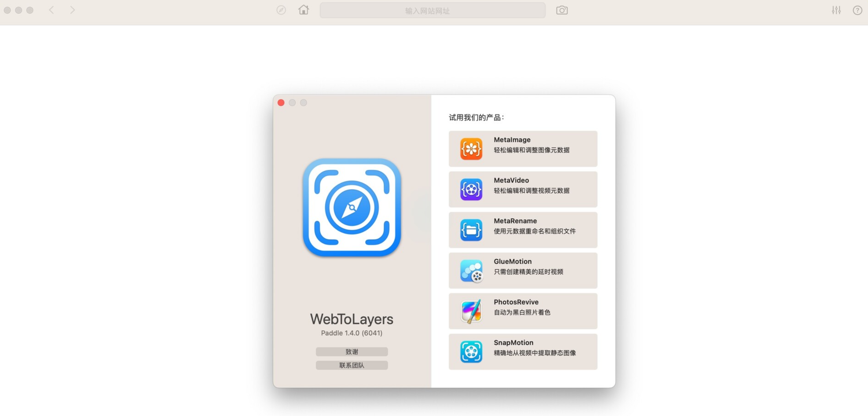The width and height of the screenshot is (868, 416).
Task: Click 使用元数据重命名和组织文件 description
Action: (x=535, y=231)
